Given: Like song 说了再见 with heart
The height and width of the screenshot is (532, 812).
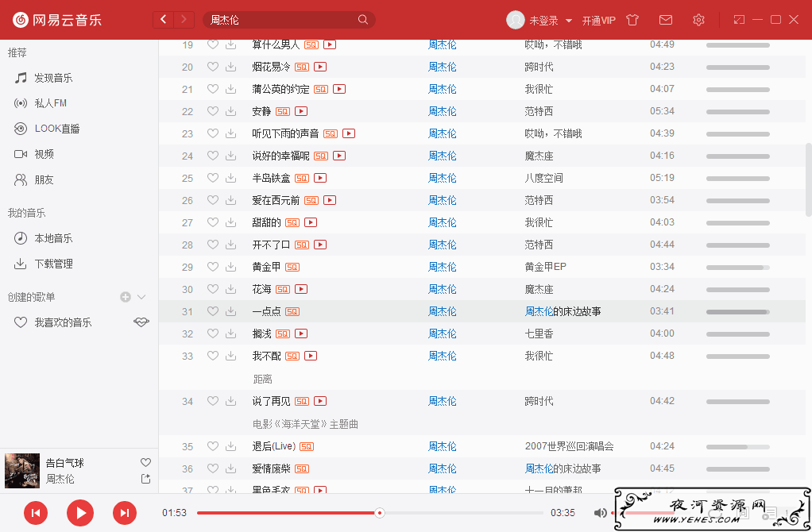Looking at the screenshot, I should 213,401.
